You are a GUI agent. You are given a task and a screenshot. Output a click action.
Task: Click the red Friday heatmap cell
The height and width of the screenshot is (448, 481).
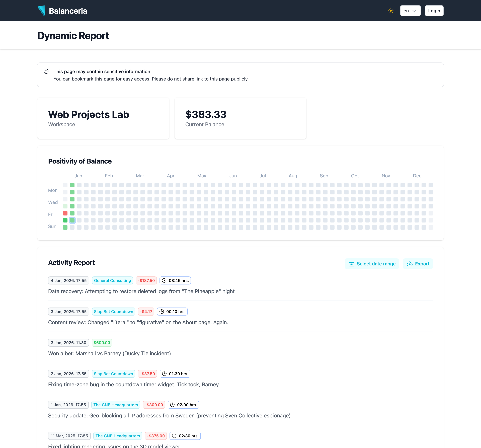pos(65,213)
